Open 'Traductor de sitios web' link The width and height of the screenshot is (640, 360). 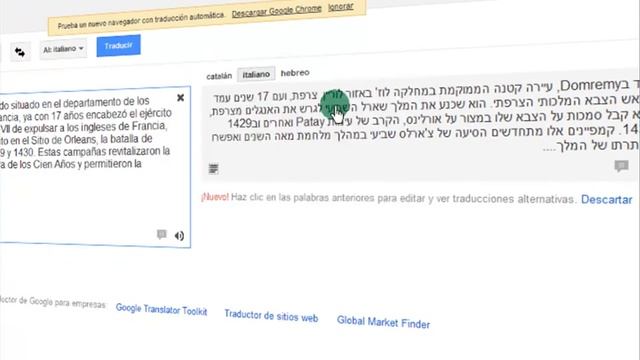pyautogui.click(x=271, y=316)
